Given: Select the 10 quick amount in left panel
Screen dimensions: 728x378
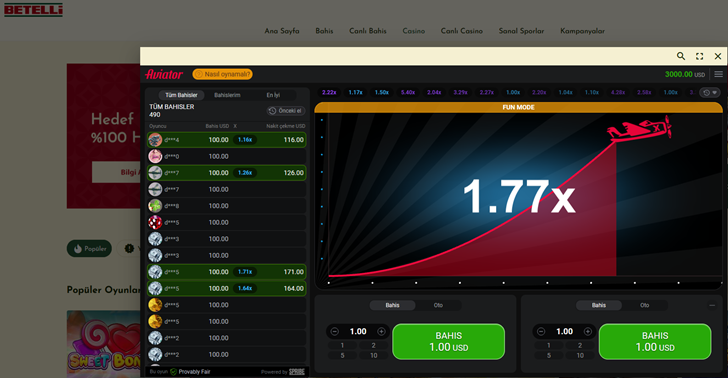Looking at the screenshot, I should [x=374, y=356].
